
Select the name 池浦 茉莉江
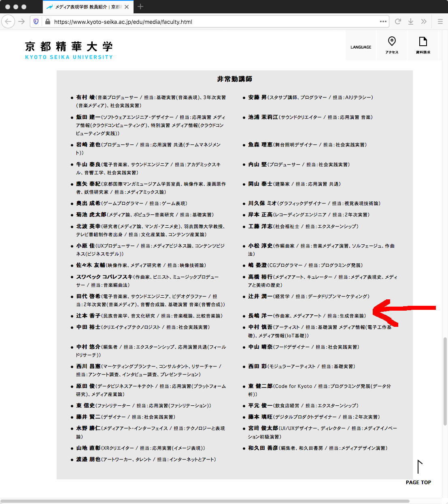(263, 117)
